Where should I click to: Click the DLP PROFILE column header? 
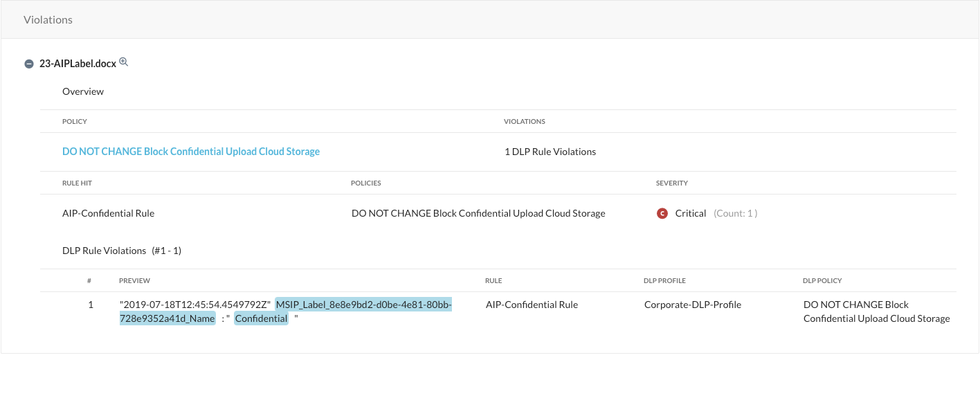pyautogui.click(x=664, y=281)
